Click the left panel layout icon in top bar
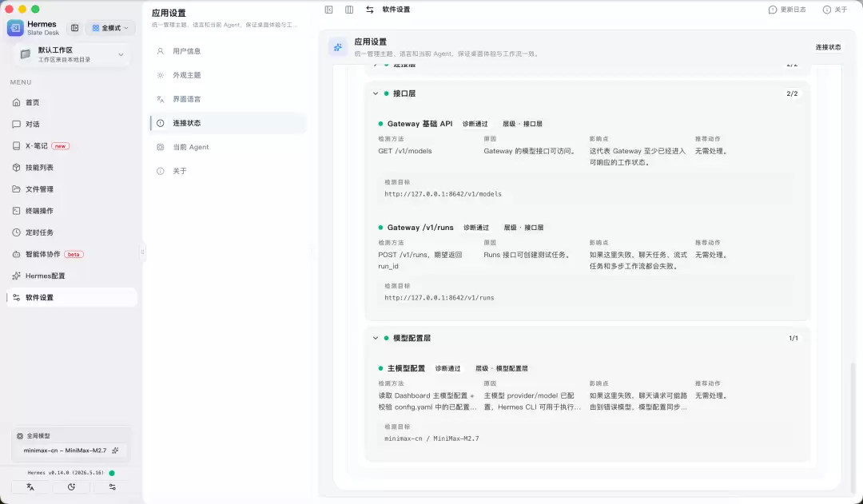The image size is (863, 504). (328, 10)
